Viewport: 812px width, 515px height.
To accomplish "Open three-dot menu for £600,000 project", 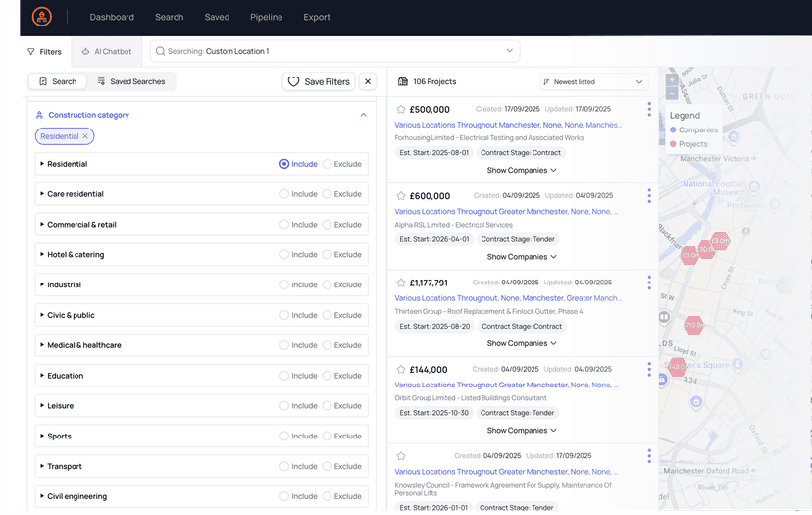I will click(649, 195).
